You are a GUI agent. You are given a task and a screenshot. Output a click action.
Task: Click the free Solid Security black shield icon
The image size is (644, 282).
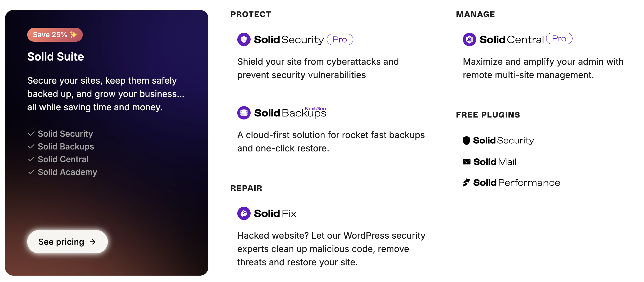[466, 141]
